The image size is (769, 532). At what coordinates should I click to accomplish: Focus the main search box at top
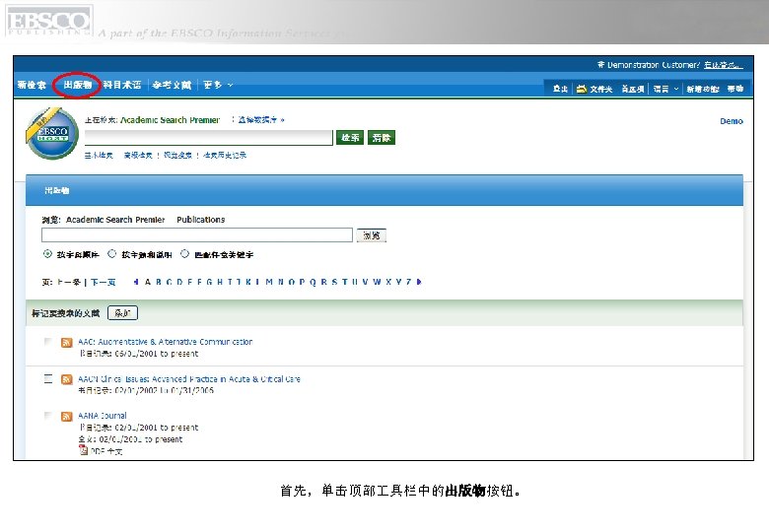click(208, 138)
